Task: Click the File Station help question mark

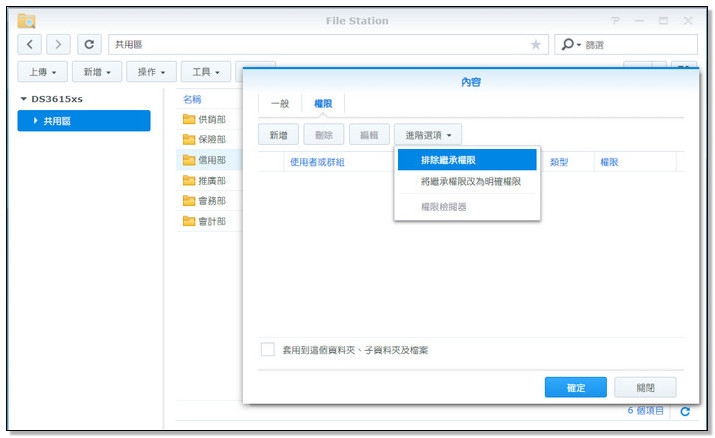Action: click(615, 21)
